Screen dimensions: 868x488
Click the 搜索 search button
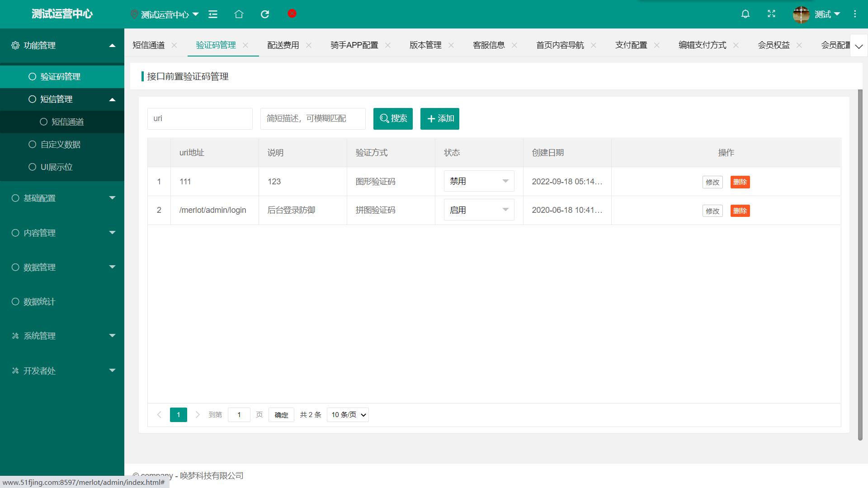click(393, 119)
